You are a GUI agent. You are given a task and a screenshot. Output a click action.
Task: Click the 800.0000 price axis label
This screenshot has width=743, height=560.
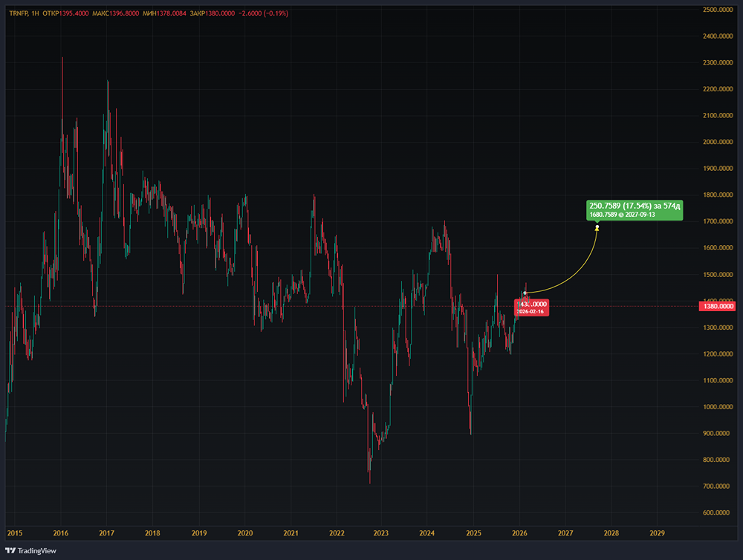(x=716, y=460)
